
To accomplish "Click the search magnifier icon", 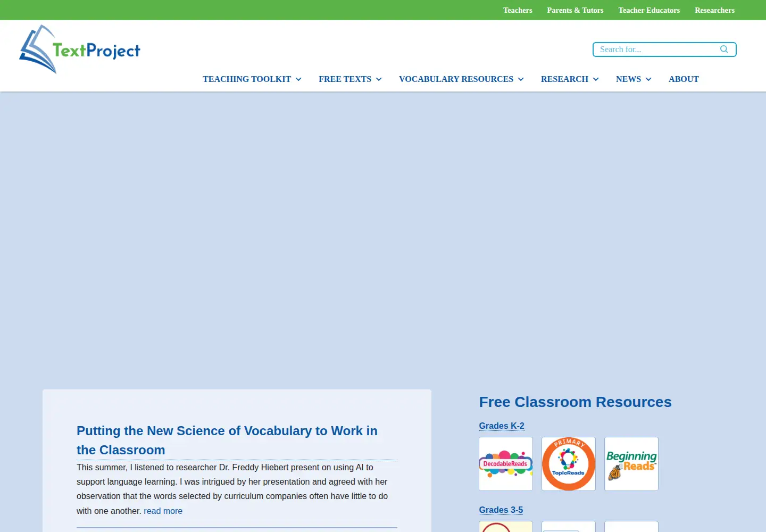I will tap(724, 49).
